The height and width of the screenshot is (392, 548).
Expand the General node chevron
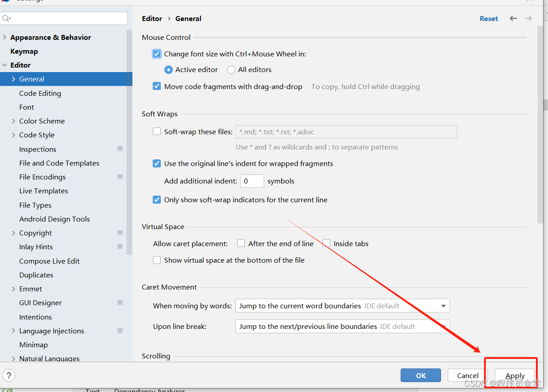13,79
